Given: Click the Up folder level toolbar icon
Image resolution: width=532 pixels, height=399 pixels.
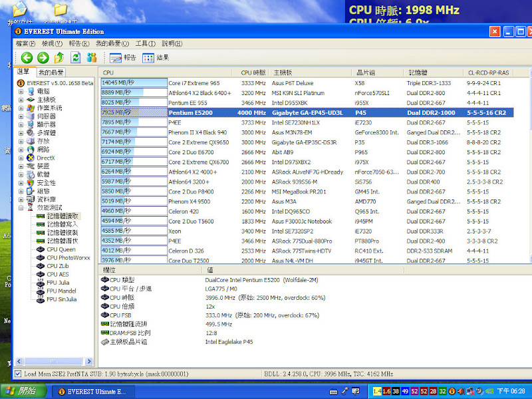Looking at the screenshot, I should pyautogui.click(x=59, y=58).
